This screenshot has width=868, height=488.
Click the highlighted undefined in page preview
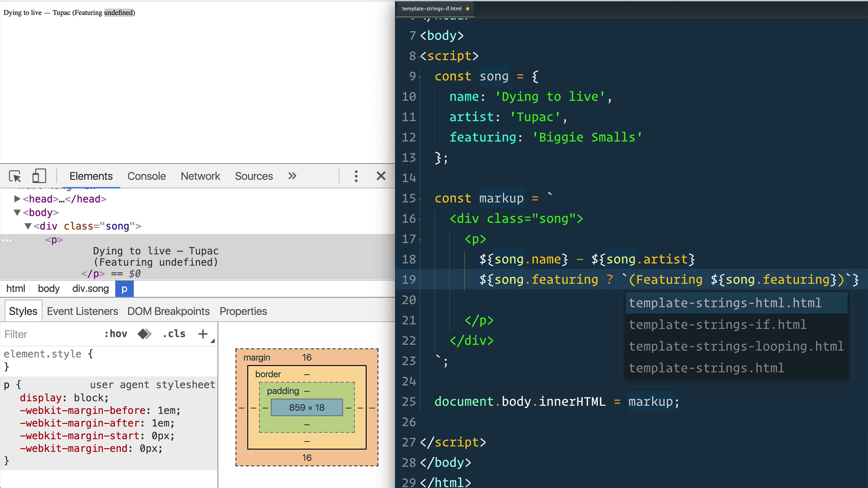point(118,13)
